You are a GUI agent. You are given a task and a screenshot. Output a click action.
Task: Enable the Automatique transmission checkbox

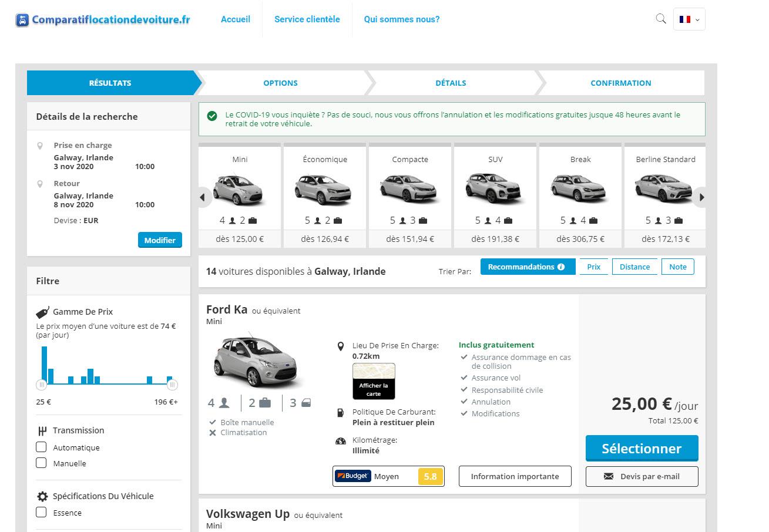[x=41, y=447]
